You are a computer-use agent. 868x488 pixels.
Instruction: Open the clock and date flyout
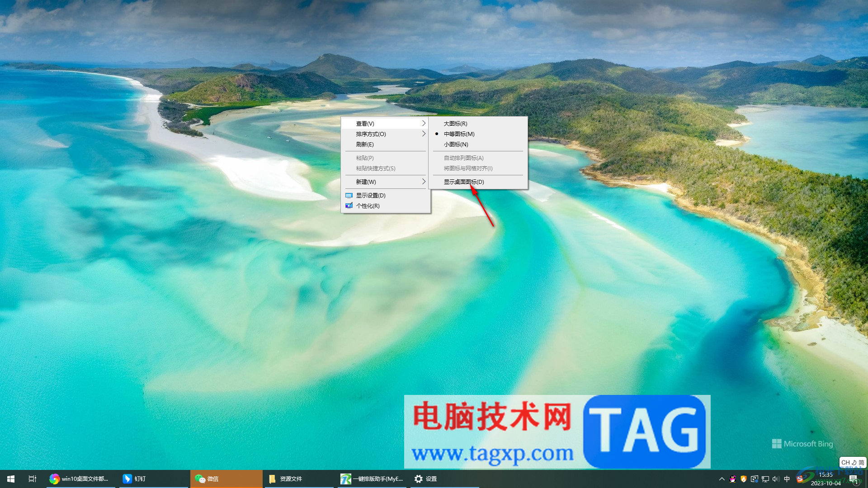click(826, 479)
